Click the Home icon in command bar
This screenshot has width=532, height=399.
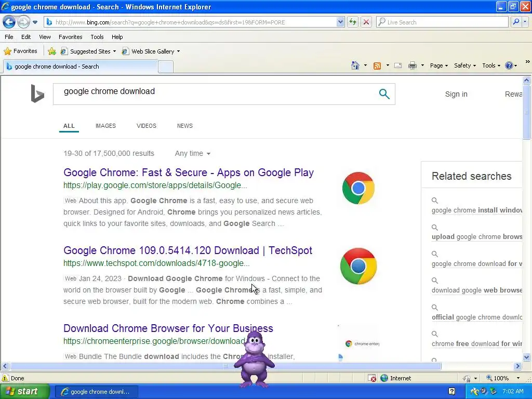click(x=355, y=65)
